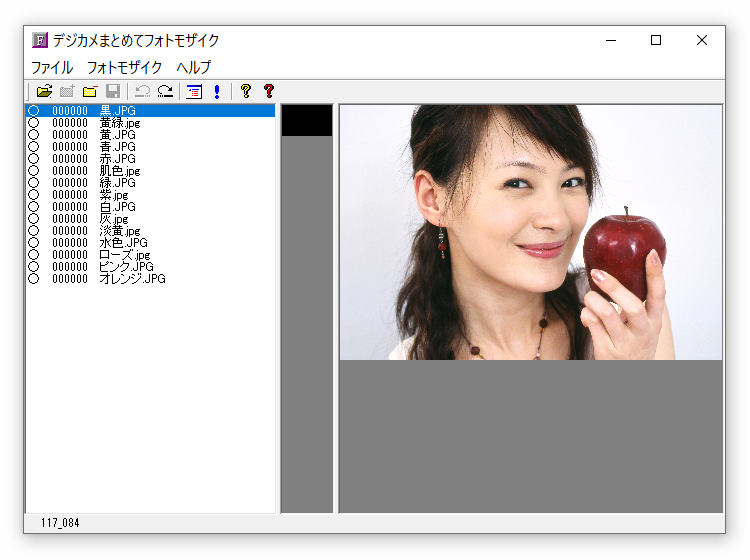This screenshot has width=750, height=560.
Task: Minimize the デジカメまとめてフォトモザイク window
Action: [x=611, y=40]
